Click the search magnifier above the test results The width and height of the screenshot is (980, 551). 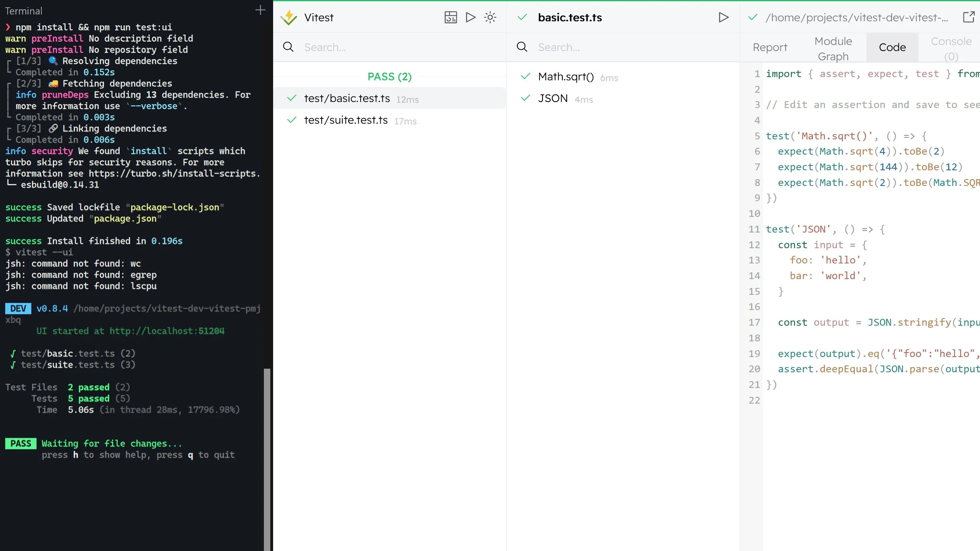522,47
